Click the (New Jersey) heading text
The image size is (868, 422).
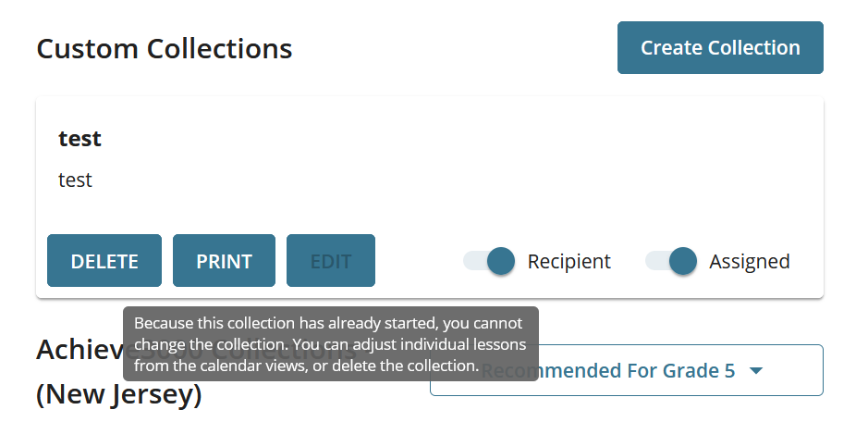click(x=118, y=395)
